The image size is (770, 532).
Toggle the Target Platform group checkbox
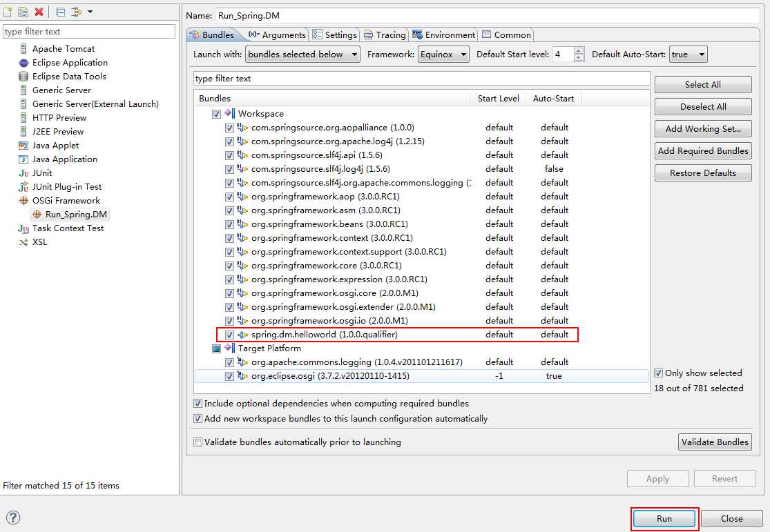click(216, 348)
